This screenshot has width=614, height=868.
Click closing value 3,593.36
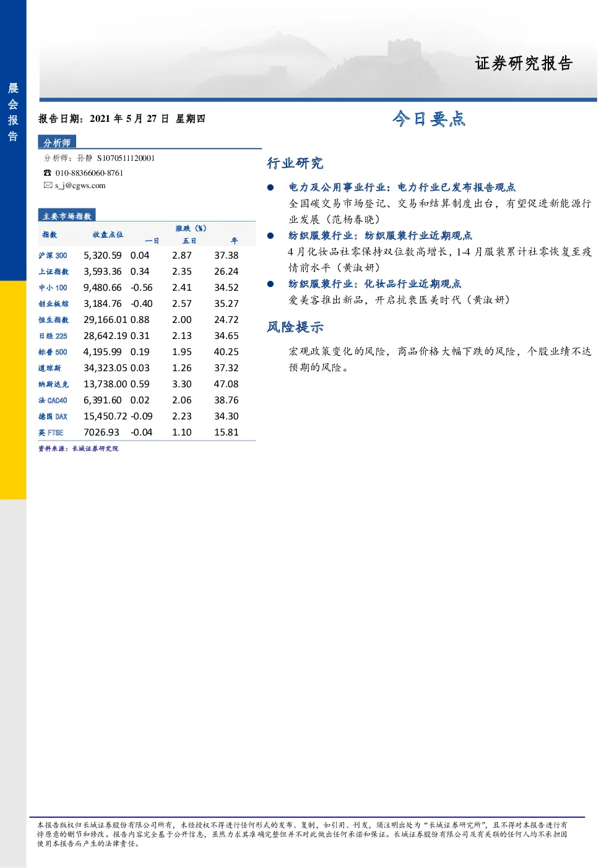103,272
